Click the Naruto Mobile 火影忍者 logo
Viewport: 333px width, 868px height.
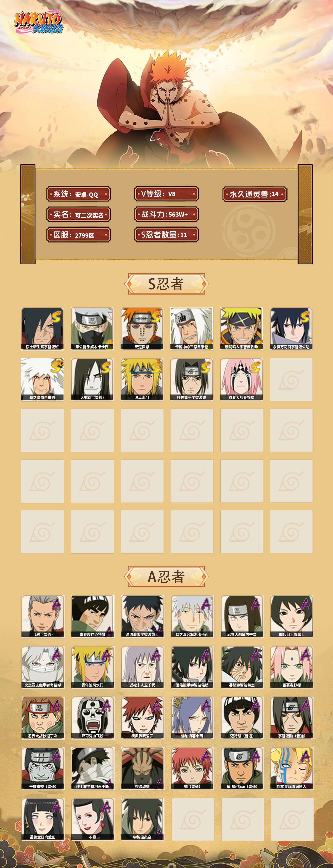tap(38, 23)
